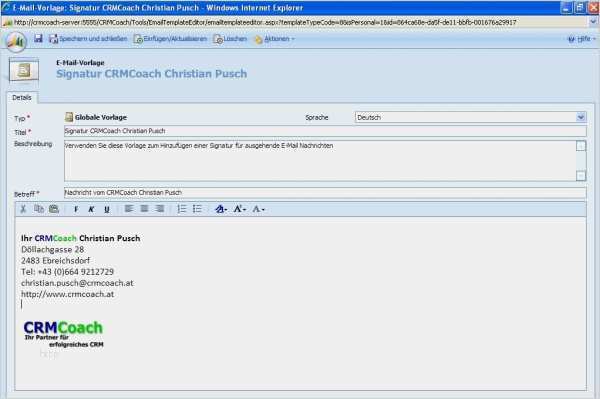Image resolution: width=600 pixels, height=399 pixels.
Task: Open the font size dropdown
Action: click(x=240, y=209)
